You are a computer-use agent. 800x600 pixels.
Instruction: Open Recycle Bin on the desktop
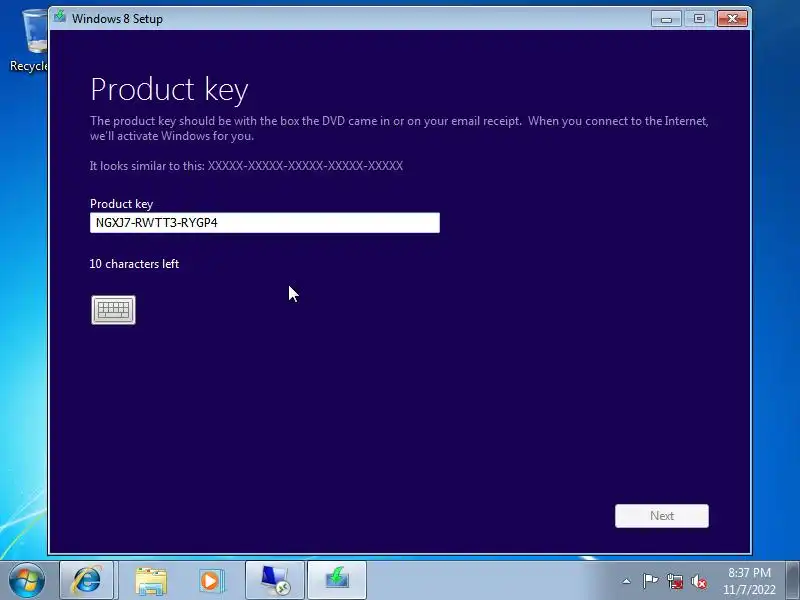click(31, 42)
